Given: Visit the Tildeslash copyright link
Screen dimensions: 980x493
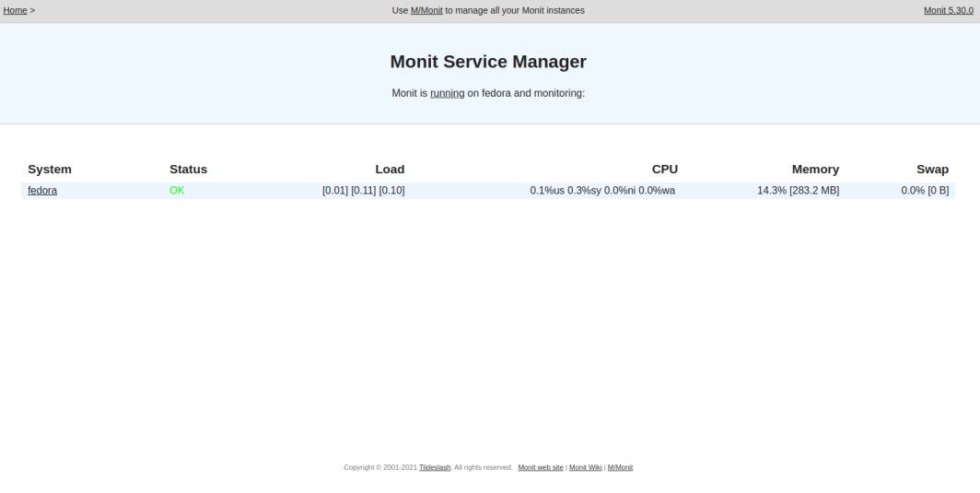Looking at the screenshot, I should (435, 467).
